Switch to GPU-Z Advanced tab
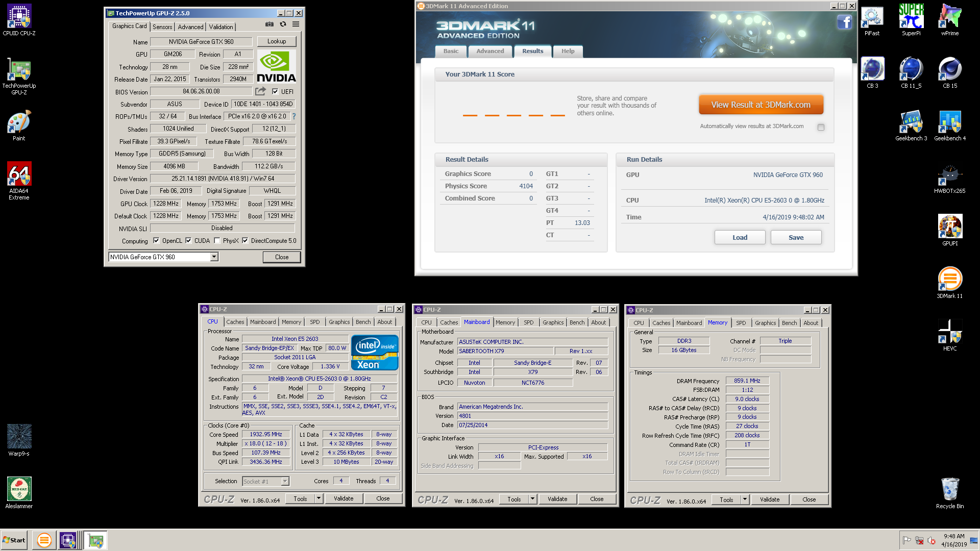This screenshot has width=980, height=551. pos(190,27)
